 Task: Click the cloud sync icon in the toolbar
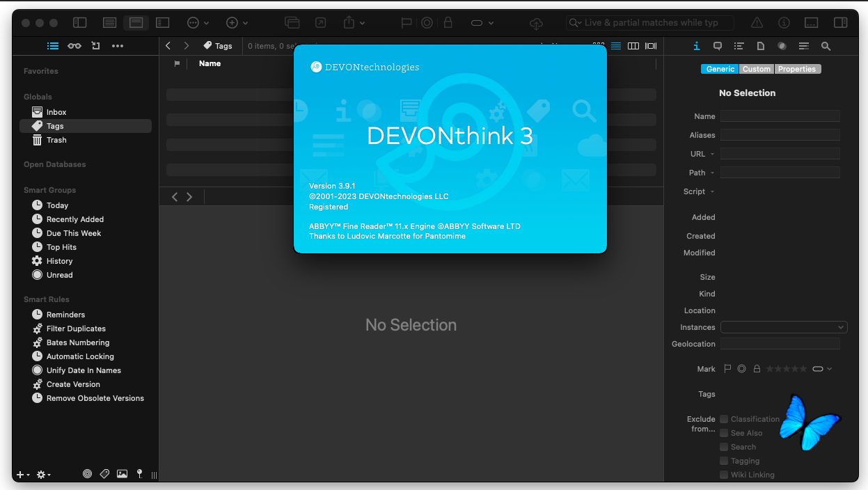(536, 23)
